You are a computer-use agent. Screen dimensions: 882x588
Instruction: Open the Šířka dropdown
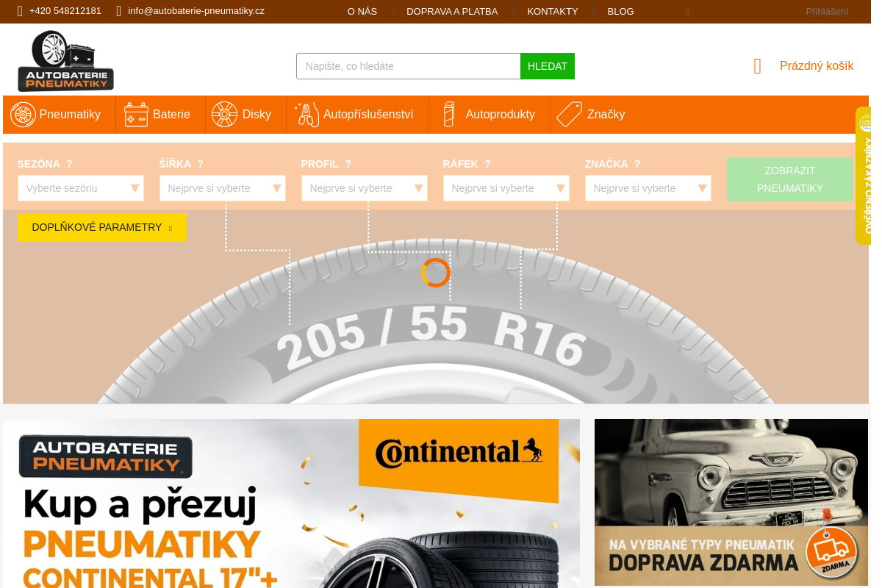click(223, 188)
